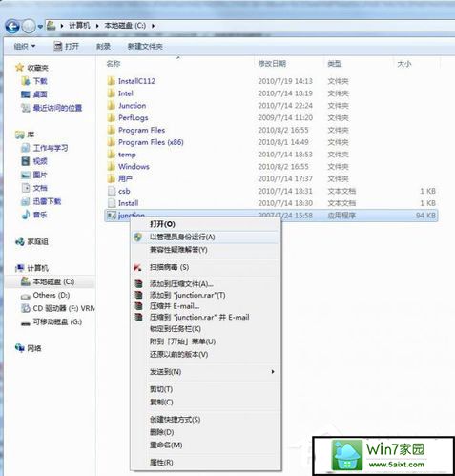Select 本地磁盘 (C:) breadcrumb in address bar
Viewport: 455px width, 476px height.
click(x=125, y=26)
